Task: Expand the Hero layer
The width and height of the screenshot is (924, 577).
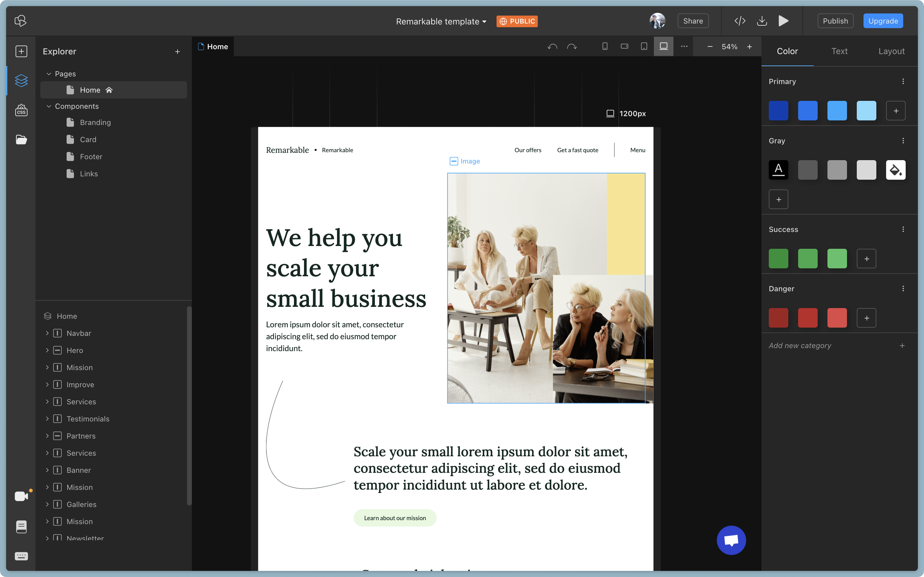Action: (47, 350)
